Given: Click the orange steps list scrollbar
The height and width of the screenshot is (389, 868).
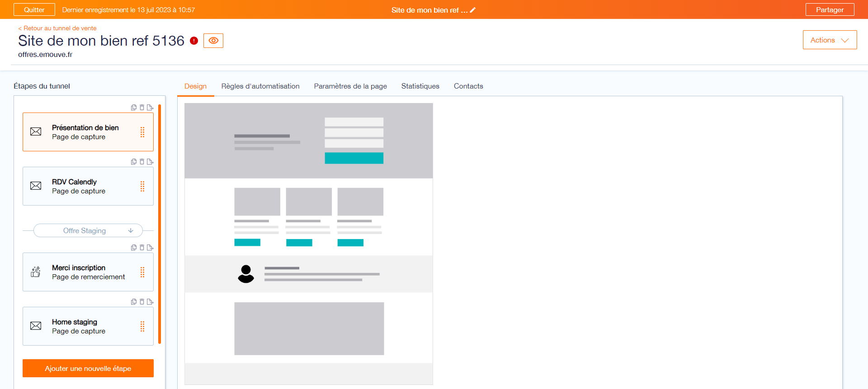Looking at the screenshot, I should coord(160,224).
